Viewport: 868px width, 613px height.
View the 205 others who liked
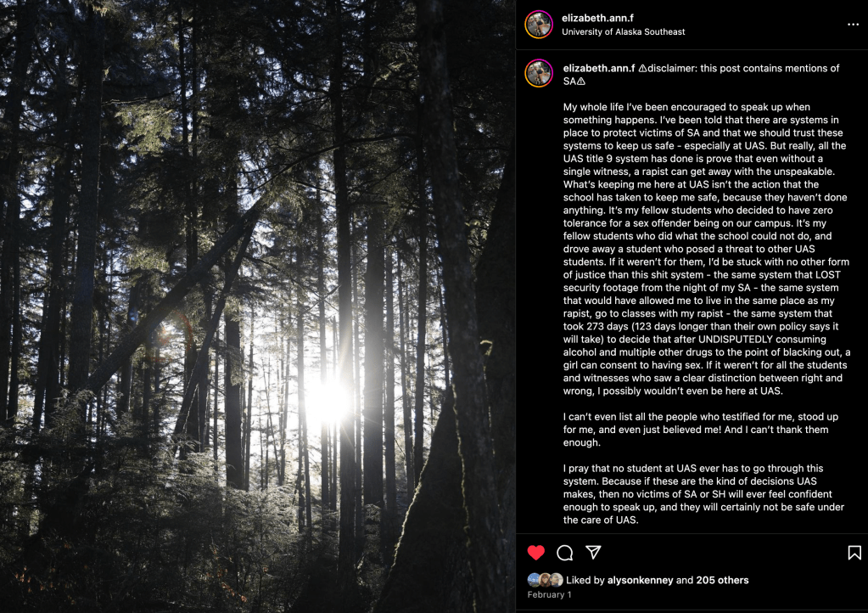pos(722,580)
